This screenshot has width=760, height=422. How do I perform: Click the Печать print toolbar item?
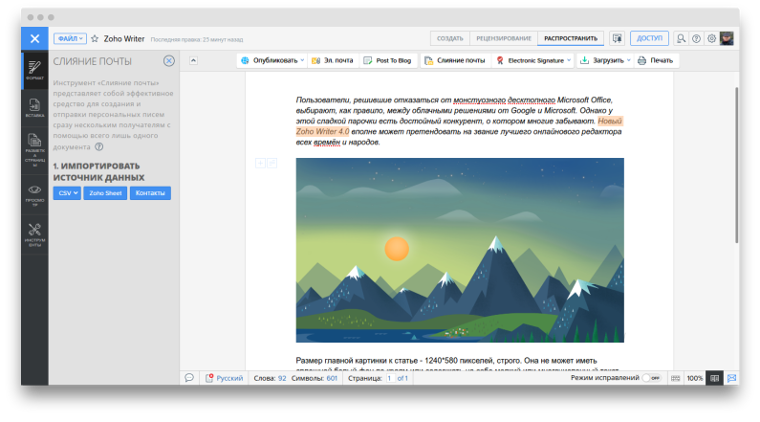click(x=655, y=61)
